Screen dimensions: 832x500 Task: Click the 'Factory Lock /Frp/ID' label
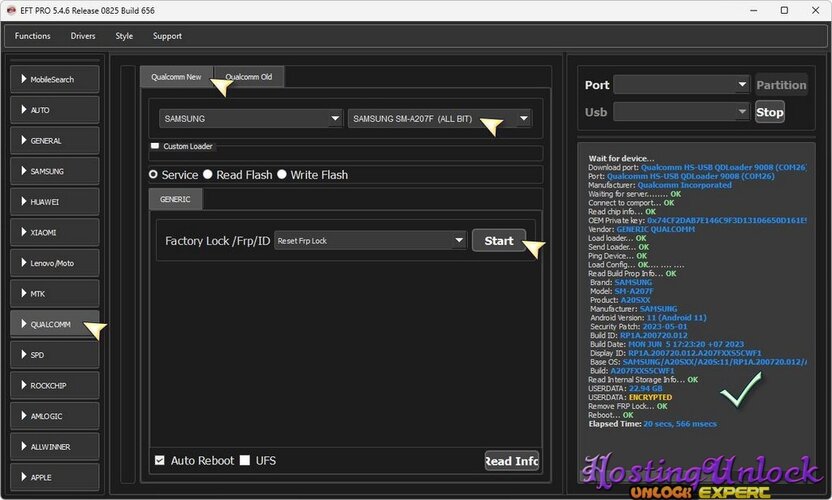click(x=218, y=241)
